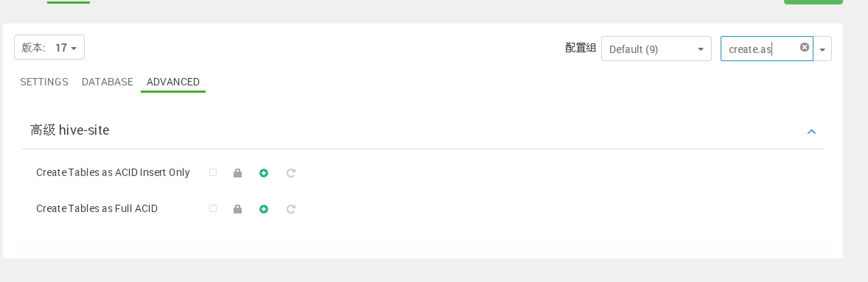Clear the create.as filter text

coord(805,47)
